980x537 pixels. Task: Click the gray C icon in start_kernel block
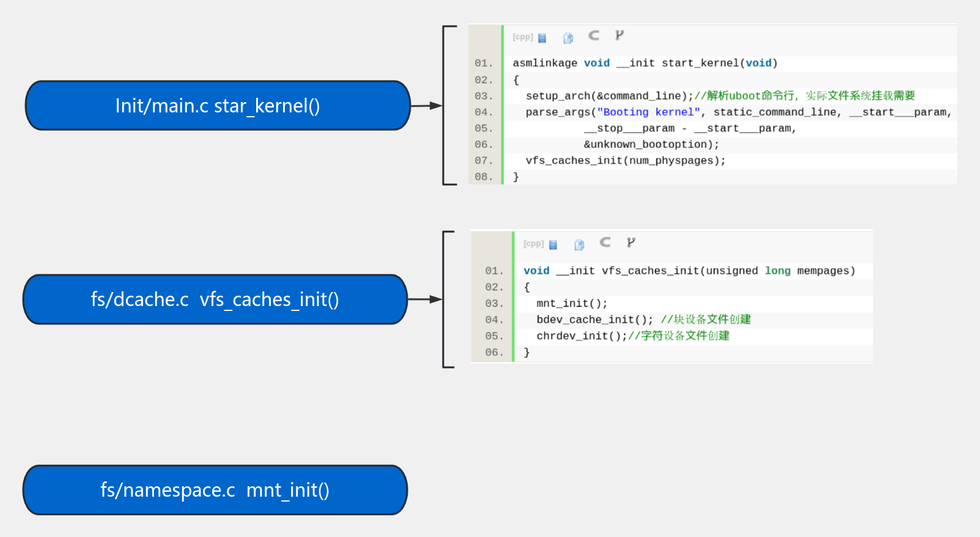pos(594,35)
